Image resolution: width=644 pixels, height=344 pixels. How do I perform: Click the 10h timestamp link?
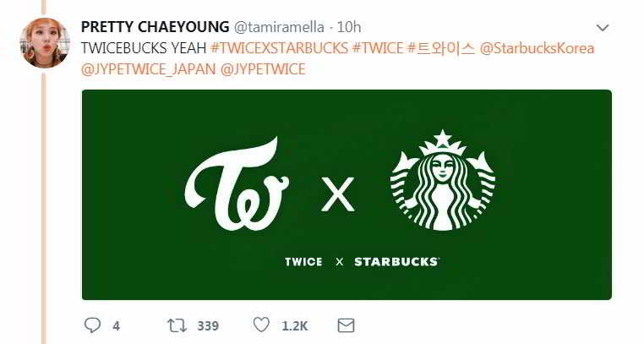pos(348,27)
